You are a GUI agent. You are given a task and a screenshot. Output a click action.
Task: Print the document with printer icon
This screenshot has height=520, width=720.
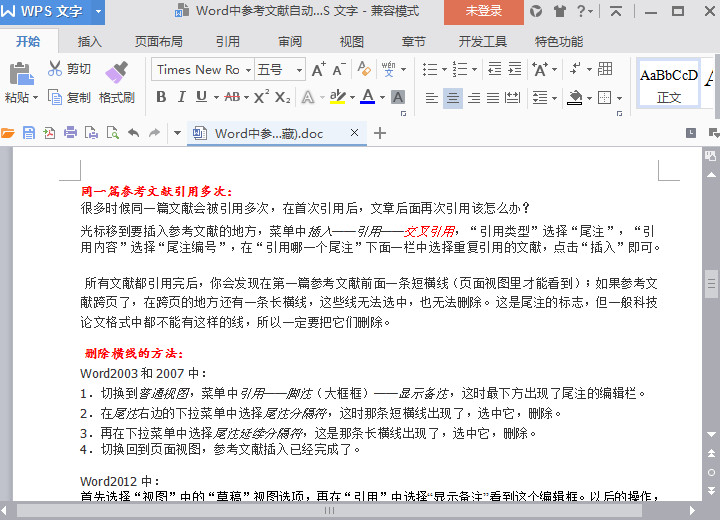click(70, 133)
